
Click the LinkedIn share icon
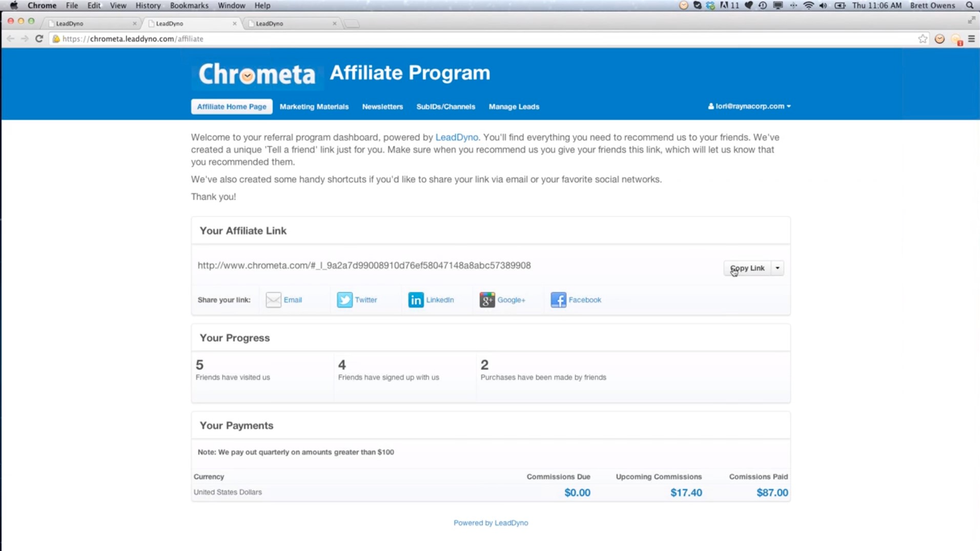416,300
